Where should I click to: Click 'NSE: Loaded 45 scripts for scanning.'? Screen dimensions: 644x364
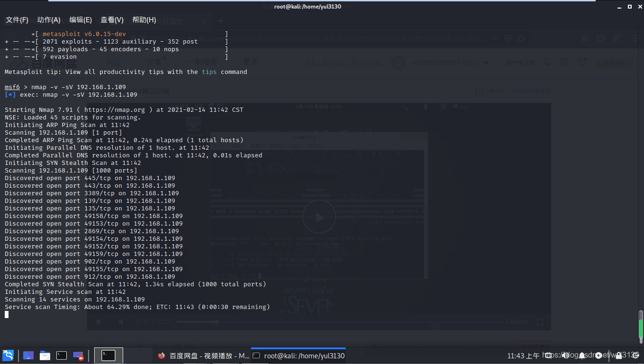73,118
